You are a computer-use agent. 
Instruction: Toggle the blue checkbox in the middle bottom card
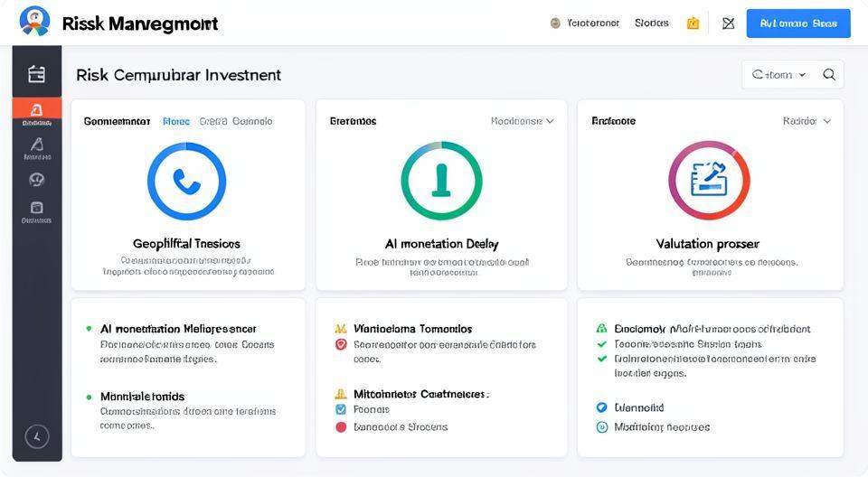click(x=341, y=409)
